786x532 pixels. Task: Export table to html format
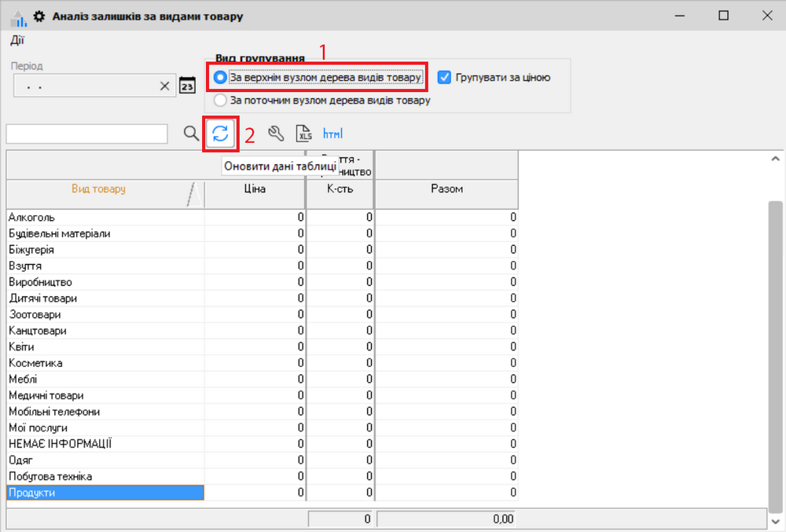click(332, 134)
